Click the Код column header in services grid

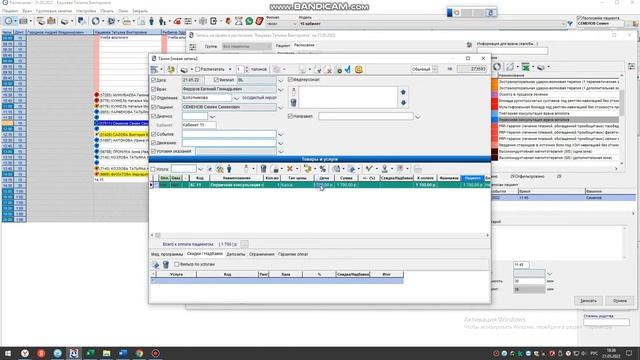[200, 178]
